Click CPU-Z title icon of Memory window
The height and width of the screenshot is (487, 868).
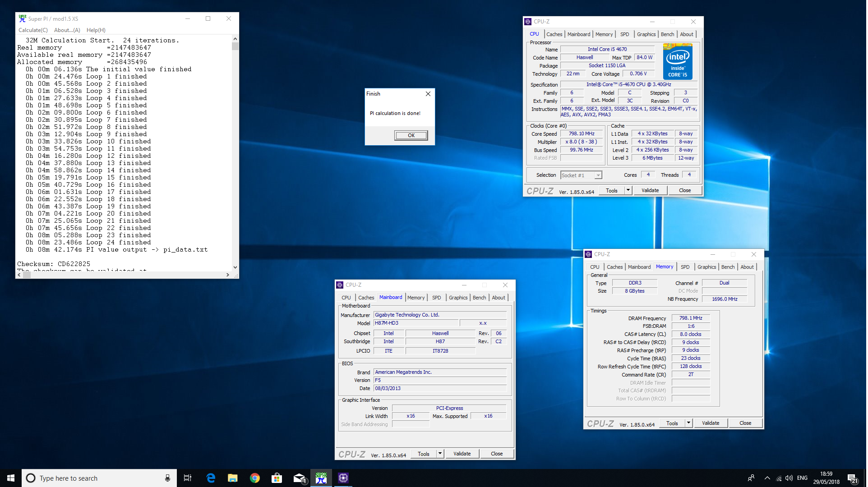[x=588, y=254]
